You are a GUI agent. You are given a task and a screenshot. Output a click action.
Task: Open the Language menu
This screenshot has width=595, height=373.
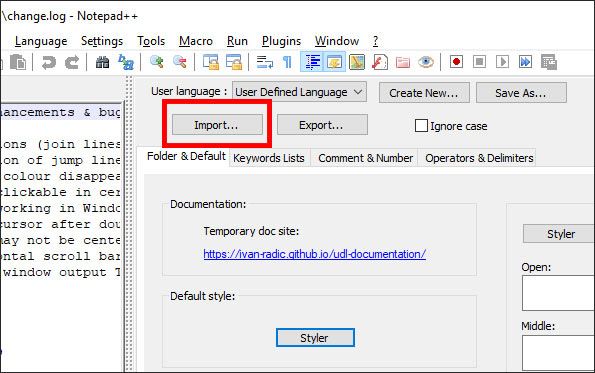pyautogui.click(x=41, y=41)
